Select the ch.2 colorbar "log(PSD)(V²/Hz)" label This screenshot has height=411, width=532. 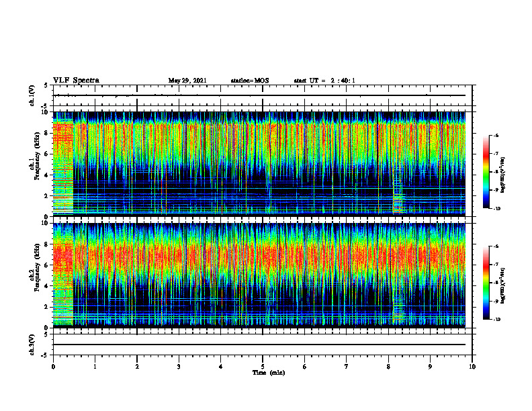click(503, 285)
